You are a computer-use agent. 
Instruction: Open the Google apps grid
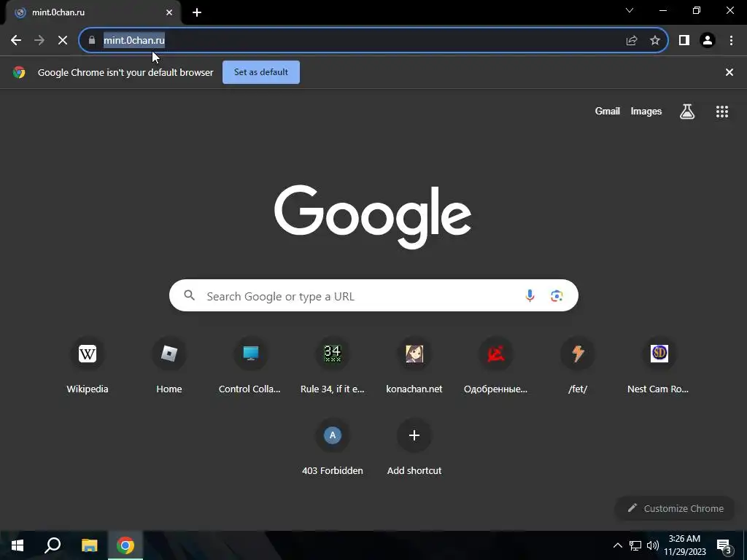coord(722,112)
